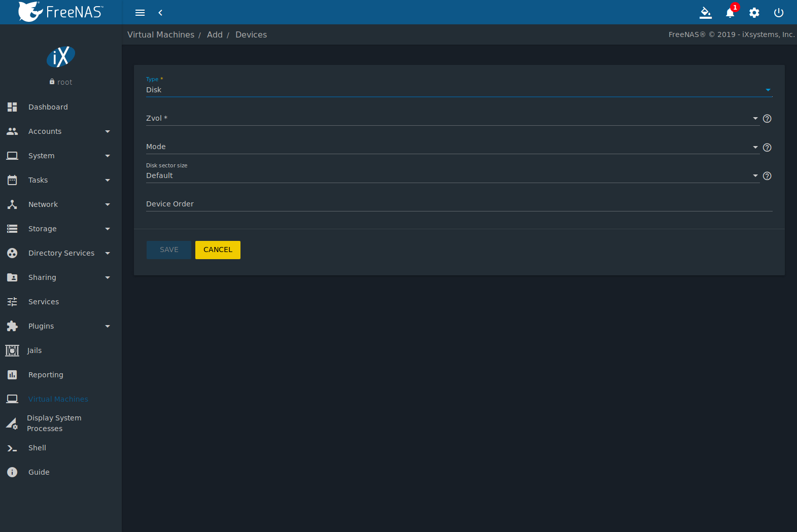This screenshot has width=797, height=532.
Task: Expand the Plugins menu arrow
Action: click(108, 326)
